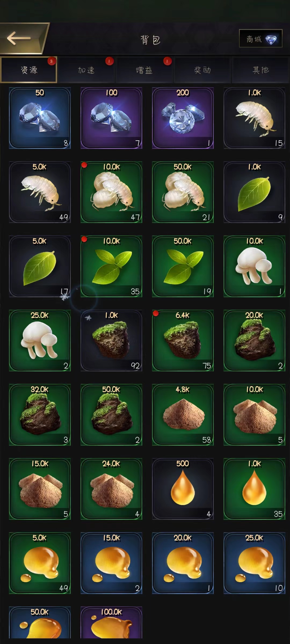Choose the 5.0k isopod item with 49 count
The image size is (290, 644).
coord(40,192)
